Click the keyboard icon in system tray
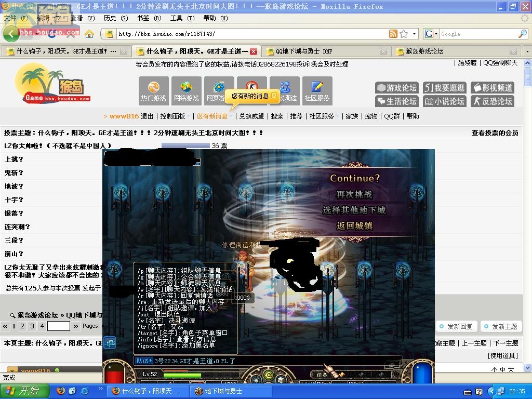 point(468,392)
